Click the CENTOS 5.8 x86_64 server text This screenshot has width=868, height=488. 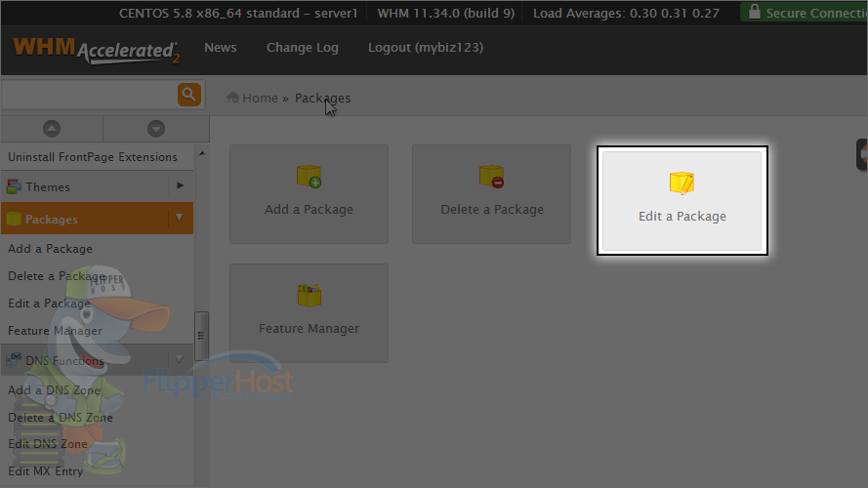click(238, 13)
